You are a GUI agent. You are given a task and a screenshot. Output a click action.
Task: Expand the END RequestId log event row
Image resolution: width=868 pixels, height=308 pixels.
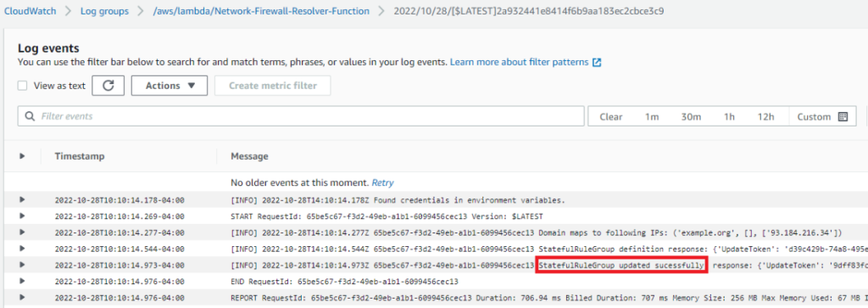pyautogui.click(x=22, y=282)
